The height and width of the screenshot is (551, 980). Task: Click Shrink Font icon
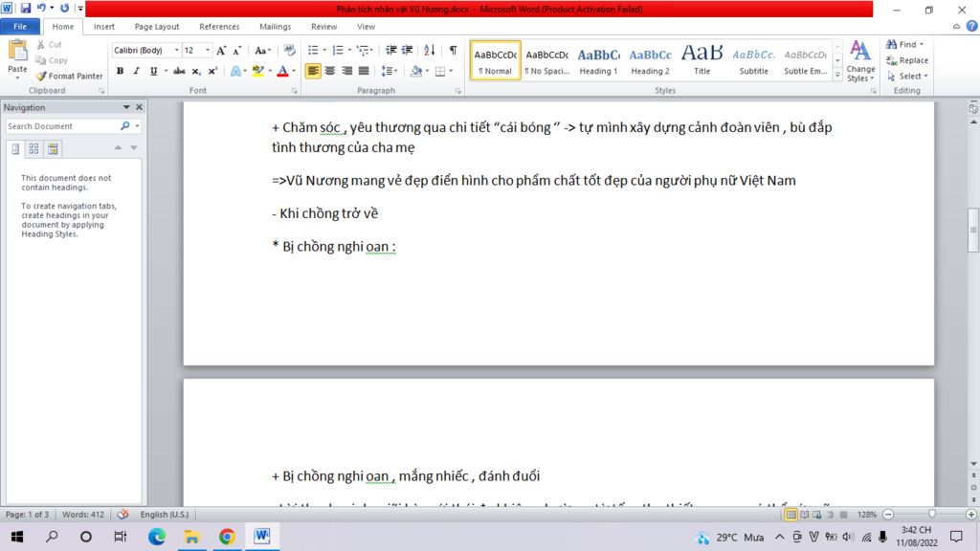point(237,51)
